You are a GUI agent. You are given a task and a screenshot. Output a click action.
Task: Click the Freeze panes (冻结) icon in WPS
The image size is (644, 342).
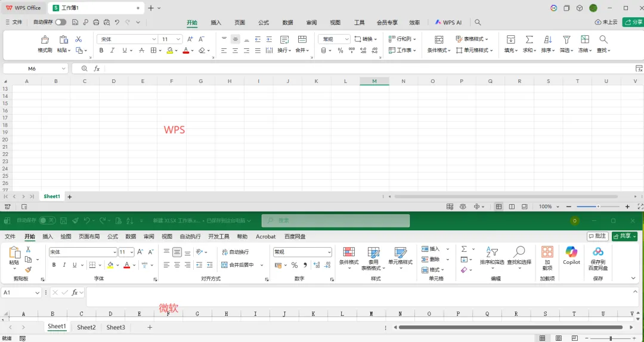(585, 39)
